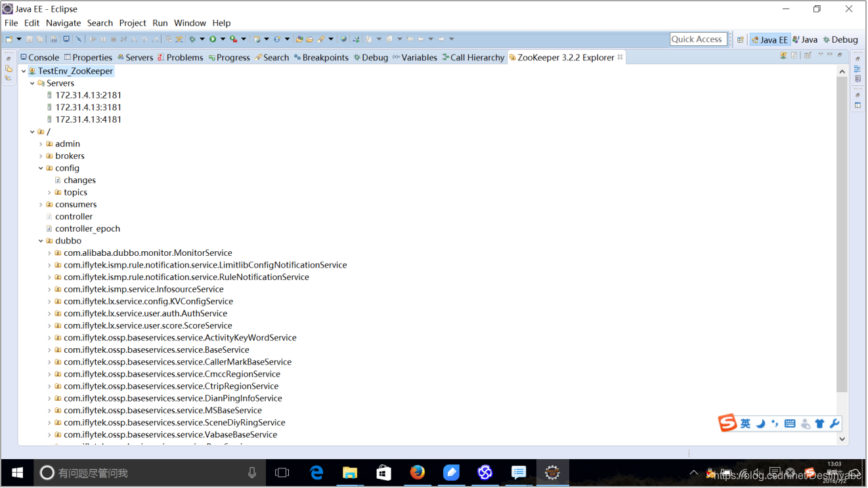
Task: Click the Open Web Browser globe icon
Action: pos(343,39)
